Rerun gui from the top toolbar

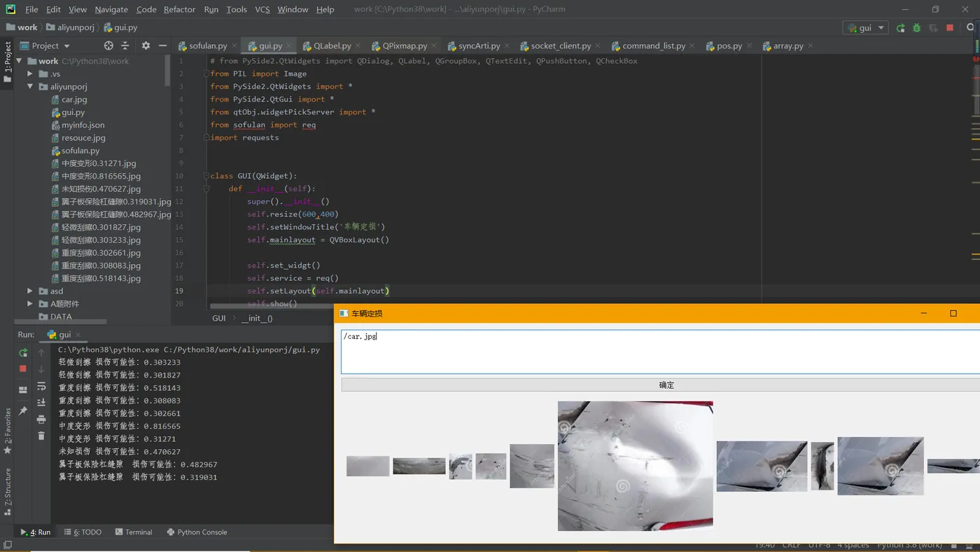click(x=900, y=28)
